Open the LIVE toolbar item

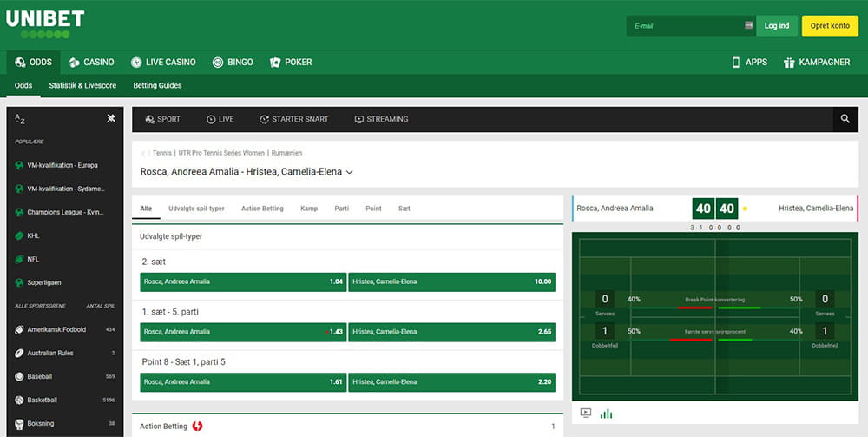(220, 119)
